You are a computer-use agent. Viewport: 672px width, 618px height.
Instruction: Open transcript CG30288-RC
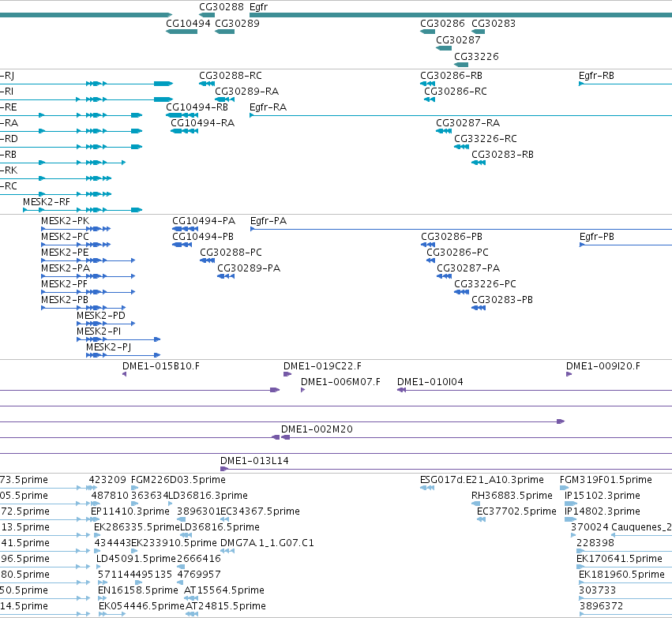click(230, 76)
